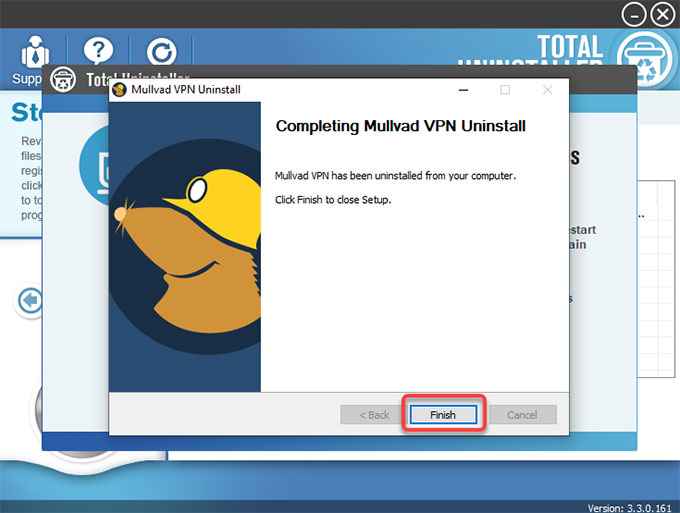This screenshot has height=513, width=680.
Task: Click 'Mullvad VPN has been uninstalled' text
Action: click(x=395, y=176)
